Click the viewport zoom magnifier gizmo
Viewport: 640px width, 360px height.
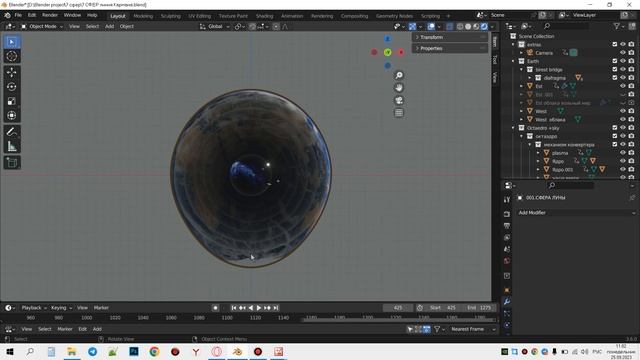pyautogui.click(x=399, y=75)
